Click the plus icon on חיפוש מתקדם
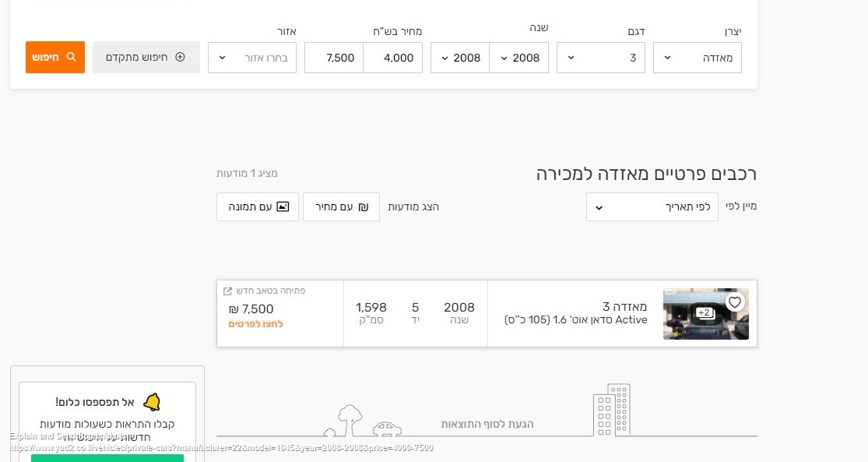868x462 pixels. pos(179,57)
